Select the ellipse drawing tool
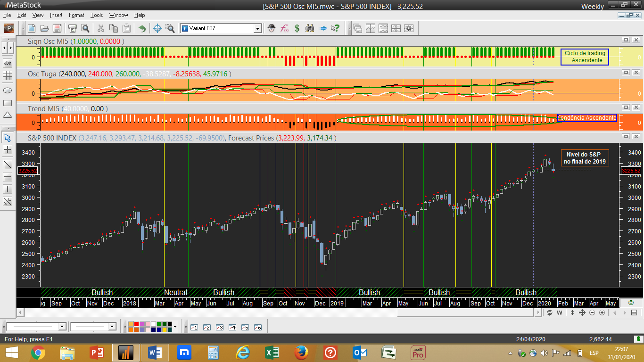The image size is (644, 362). pyautogui.click(x=8, y=90)
